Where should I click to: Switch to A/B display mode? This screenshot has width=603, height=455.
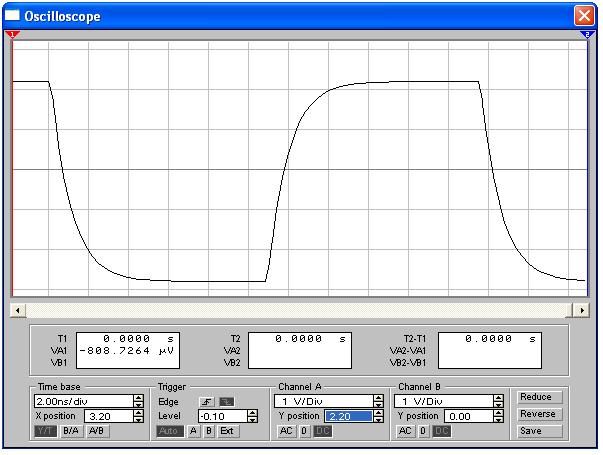point(96,431)
